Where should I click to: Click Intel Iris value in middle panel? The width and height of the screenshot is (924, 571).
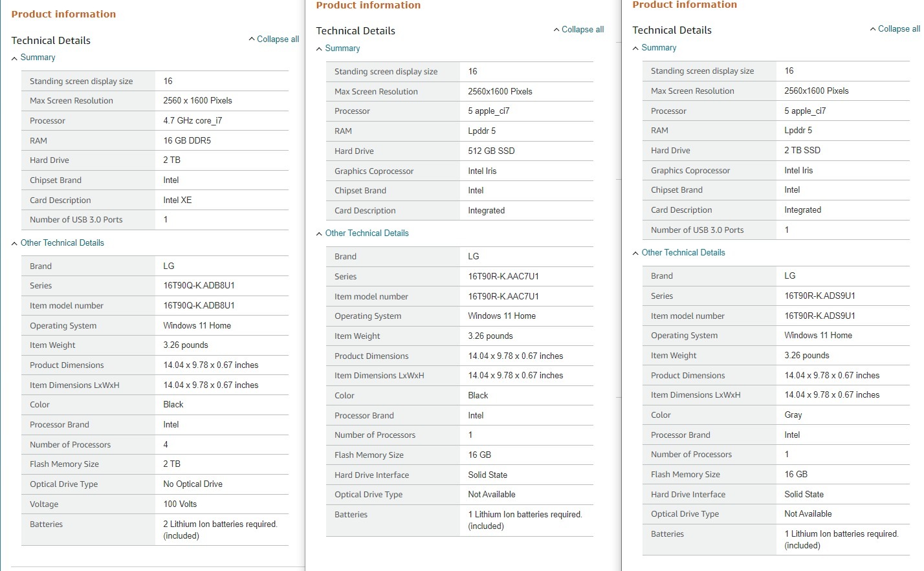[x=482, y=171]
